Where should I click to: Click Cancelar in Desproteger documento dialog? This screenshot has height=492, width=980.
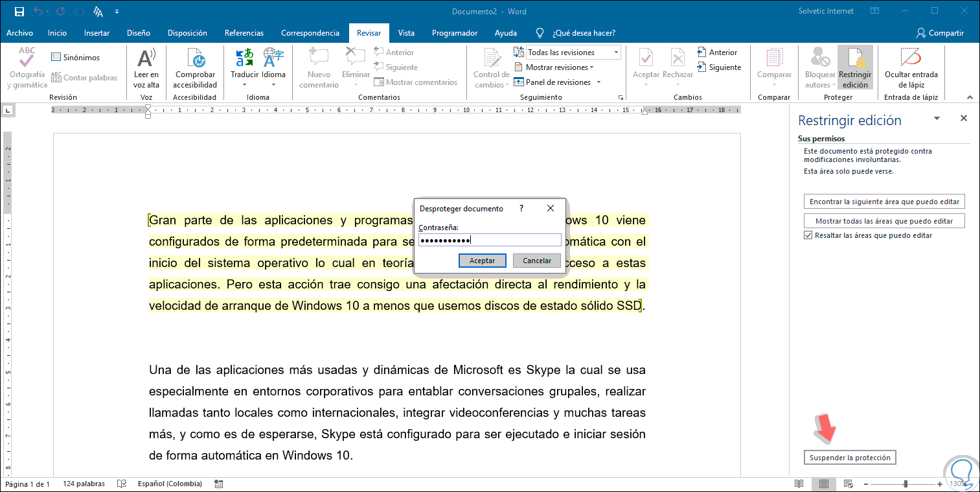[x=537, y=261]
